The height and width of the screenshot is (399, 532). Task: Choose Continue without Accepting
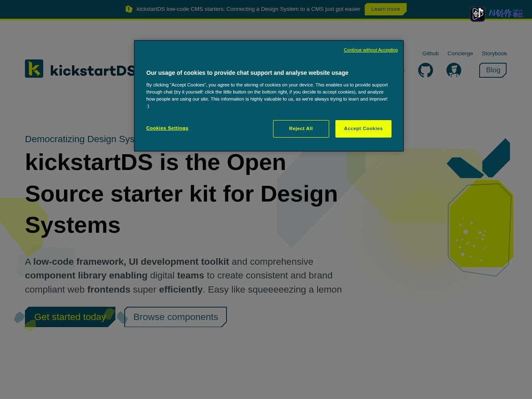[371, 50]
